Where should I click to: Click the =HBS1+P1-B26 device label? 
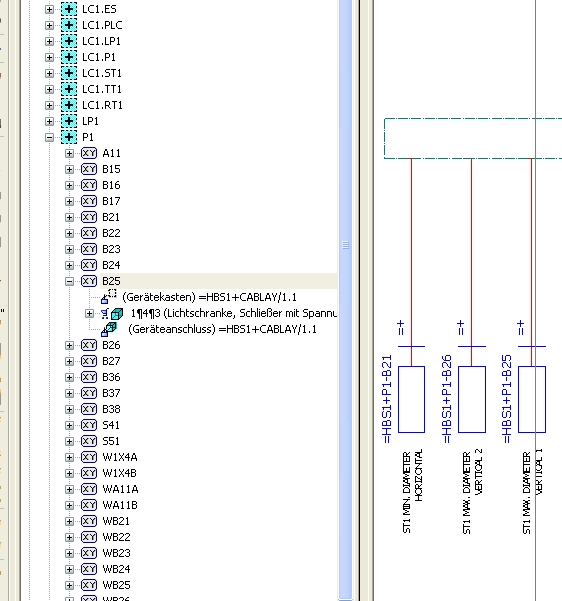[447, 399]
